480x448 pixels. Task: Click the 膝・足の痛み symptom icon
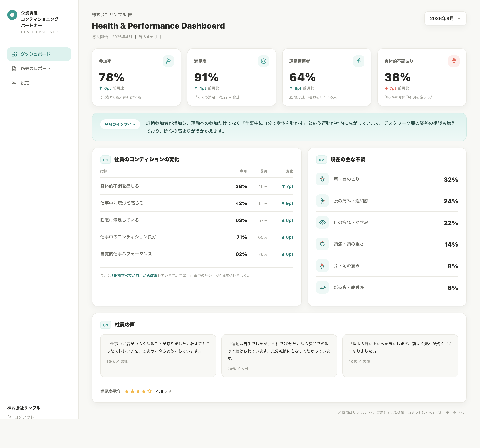coord(322,266)
